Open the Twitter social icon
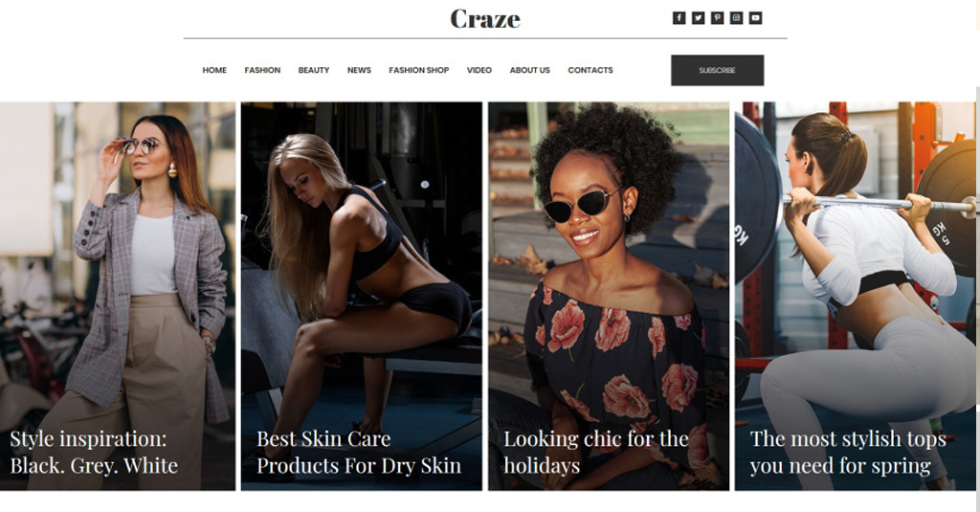Image resolution: width=980 pixels, height=512 pixels. (x=698, y=18)
